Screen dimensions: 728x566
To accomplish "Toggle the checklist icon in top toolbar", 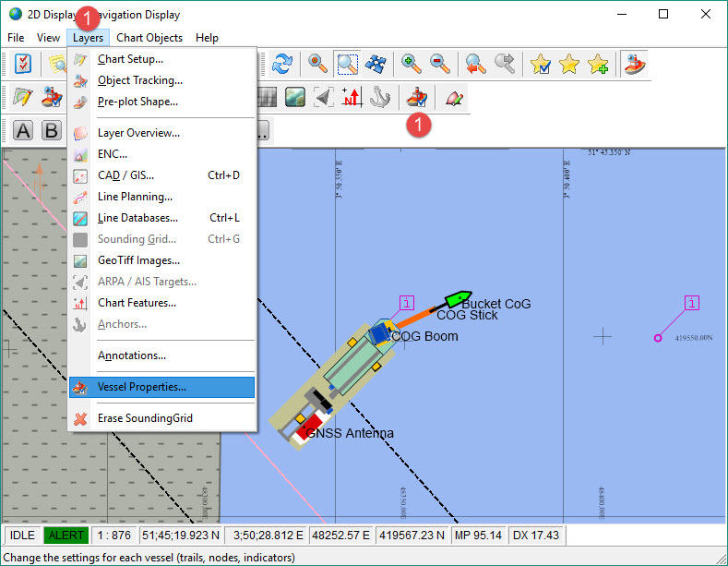I will 24,64.
